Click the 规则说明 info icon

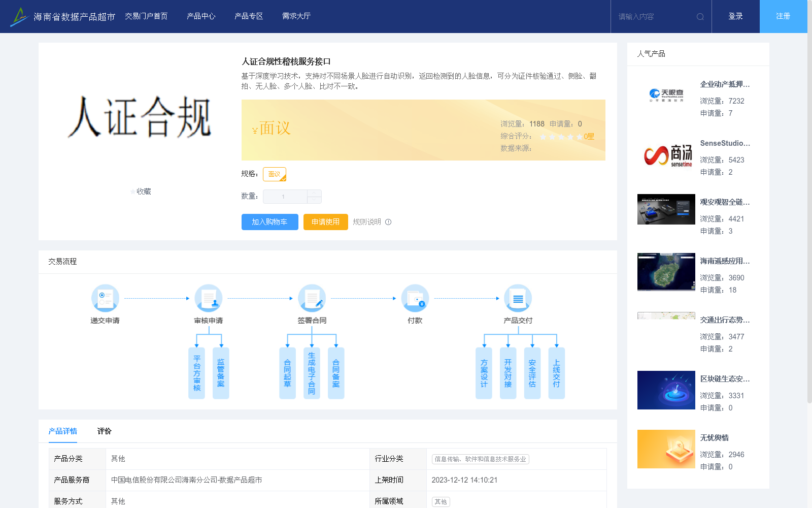click(x=388, y=222)
